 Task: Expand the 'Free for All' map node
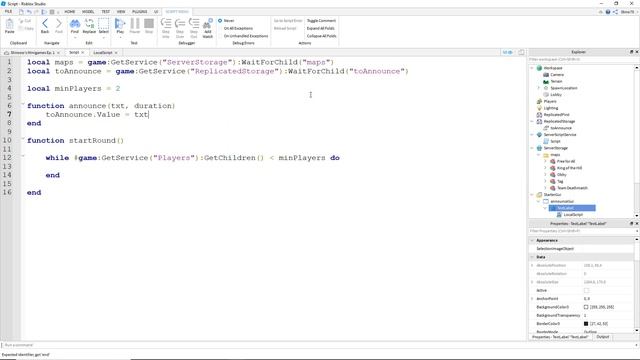click(545, 161)
